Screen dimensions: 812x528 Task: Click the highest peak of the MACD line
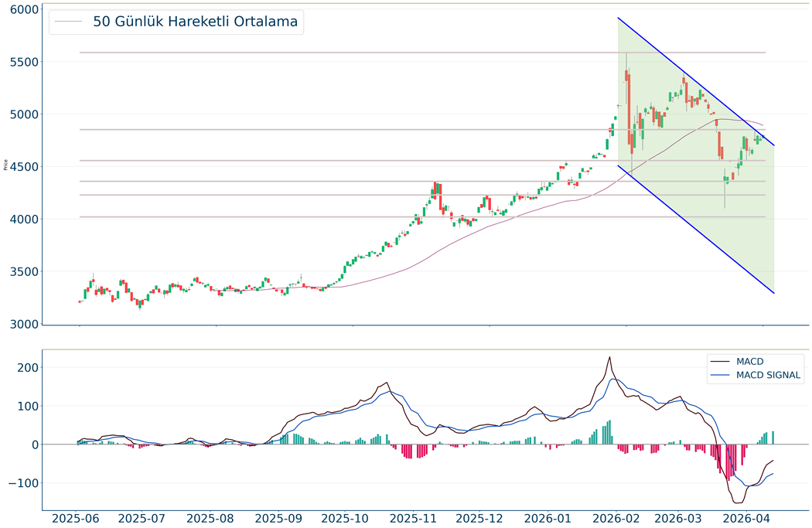[x=609, y=357]
